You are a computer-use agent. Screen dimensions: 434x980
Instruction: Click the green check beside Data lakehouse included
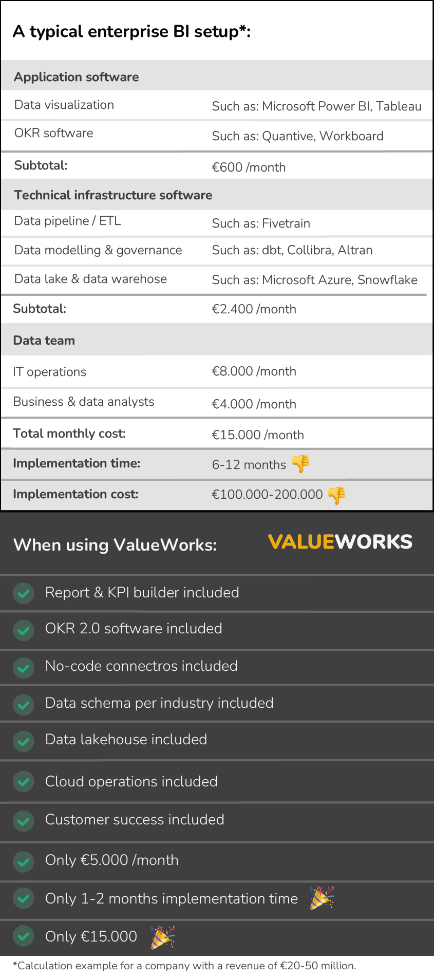point(24,741)
